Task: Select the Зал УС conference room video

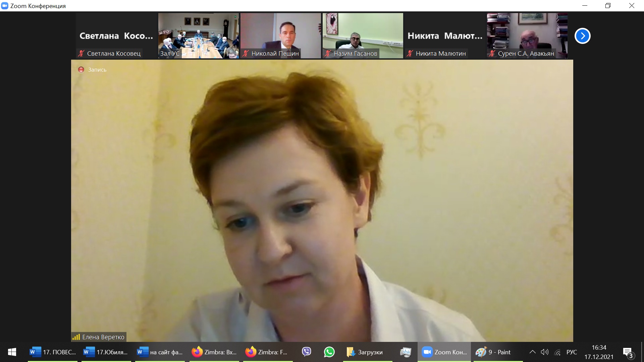Action: [x=199, y=36]
